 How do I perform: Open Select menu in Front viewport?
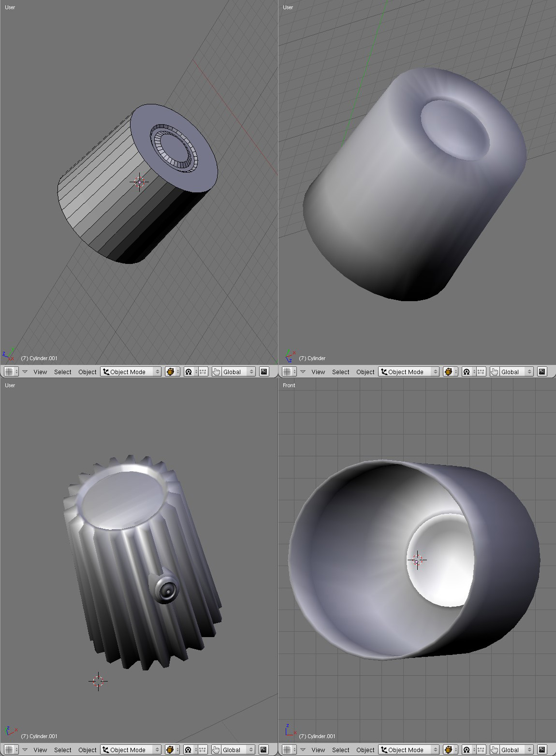point(341,750)
